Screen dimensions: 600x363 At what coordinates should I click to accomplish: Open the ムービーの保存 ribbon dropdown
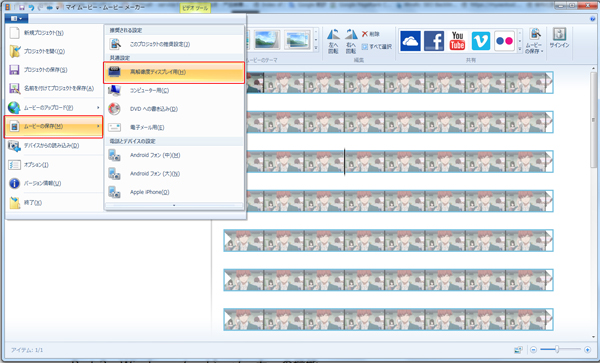tap(535, 41)
